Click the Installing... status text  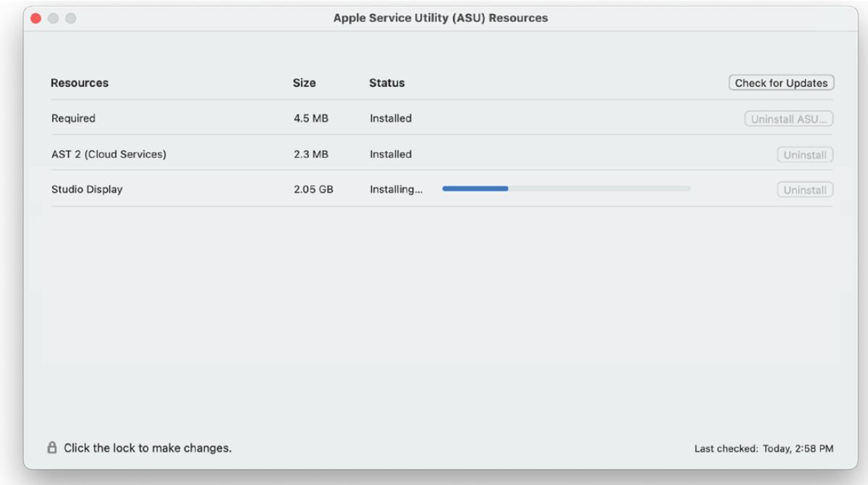(396, 189)
